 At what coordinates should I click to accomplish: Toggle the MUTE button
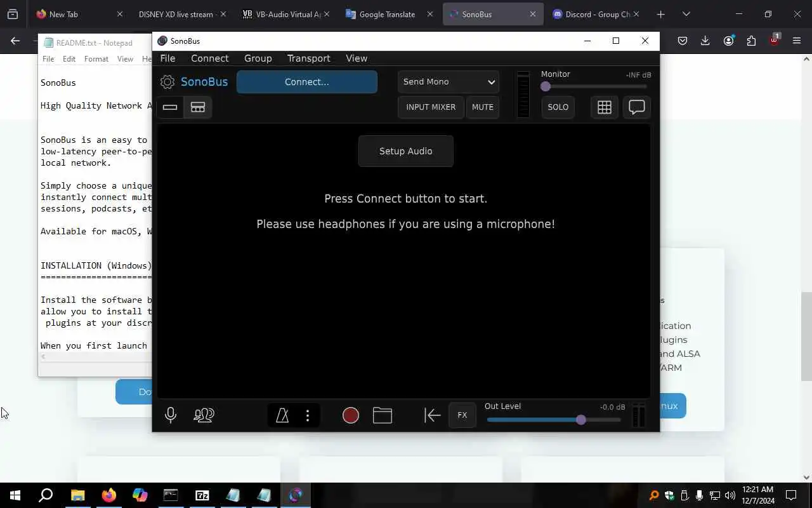pos(483,107)
